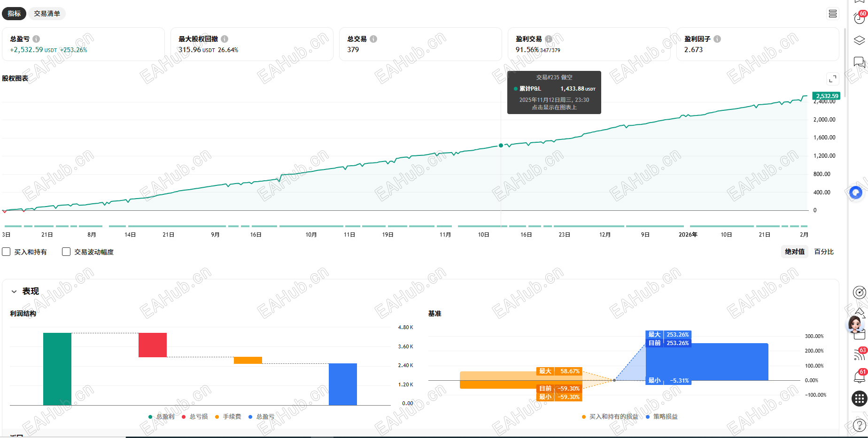
Task: Open the help question mark icon
Action: tap(859, 425)
